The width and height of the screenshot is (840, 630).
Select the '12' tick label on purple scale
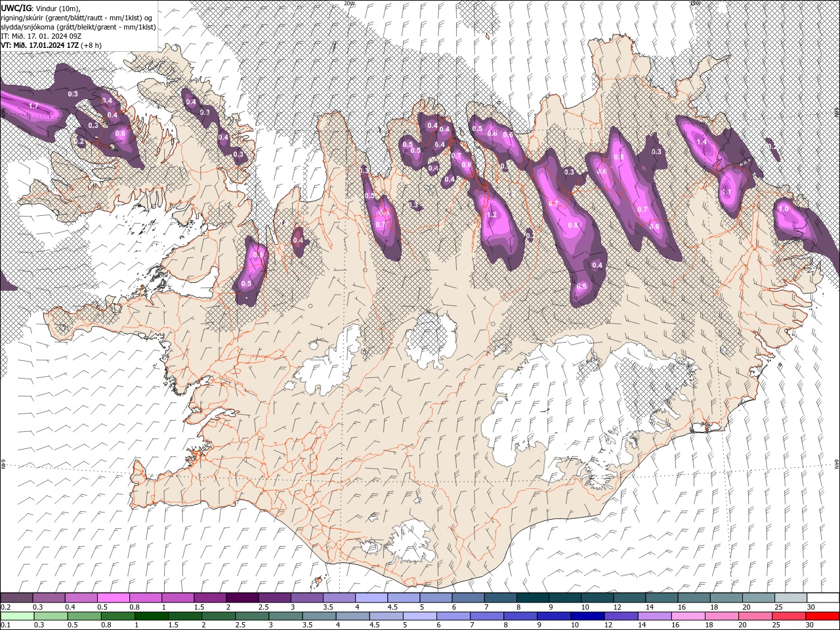pos(617,607)
